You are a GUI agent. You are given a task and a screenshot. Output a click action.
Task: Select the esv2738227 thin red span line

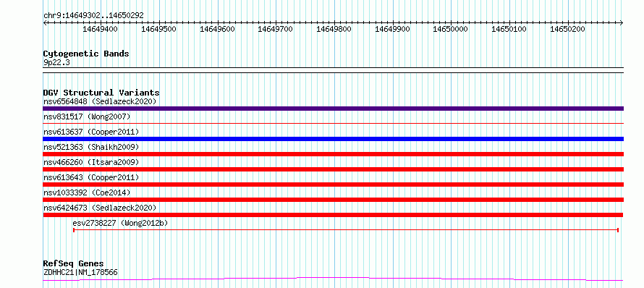click(x=346, y=230)
